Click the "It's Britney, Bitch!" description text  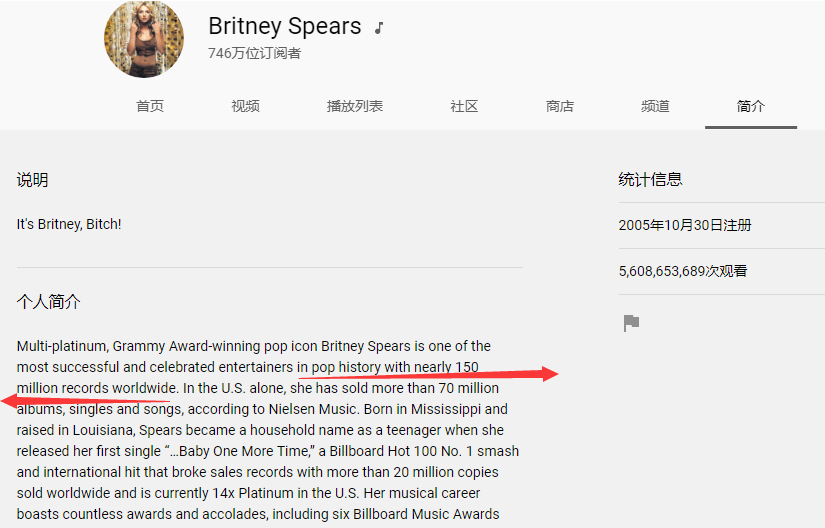69,224
